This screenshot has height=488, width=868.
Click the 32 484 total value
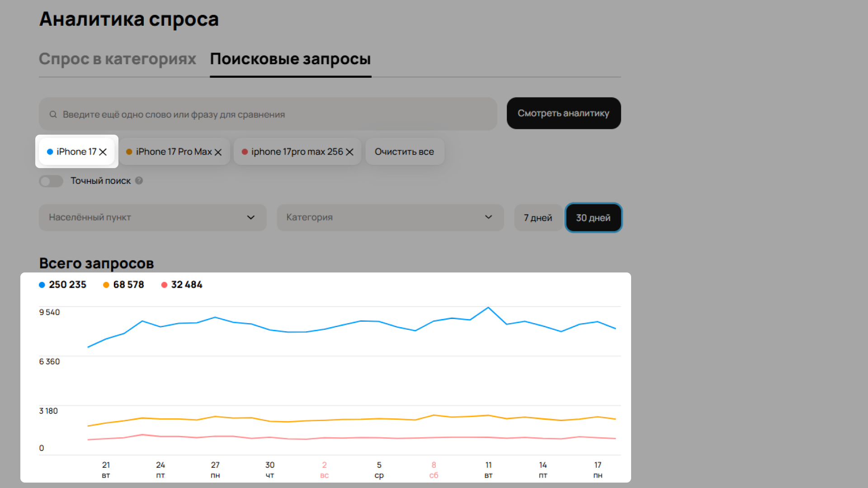[x=187, y=285]
